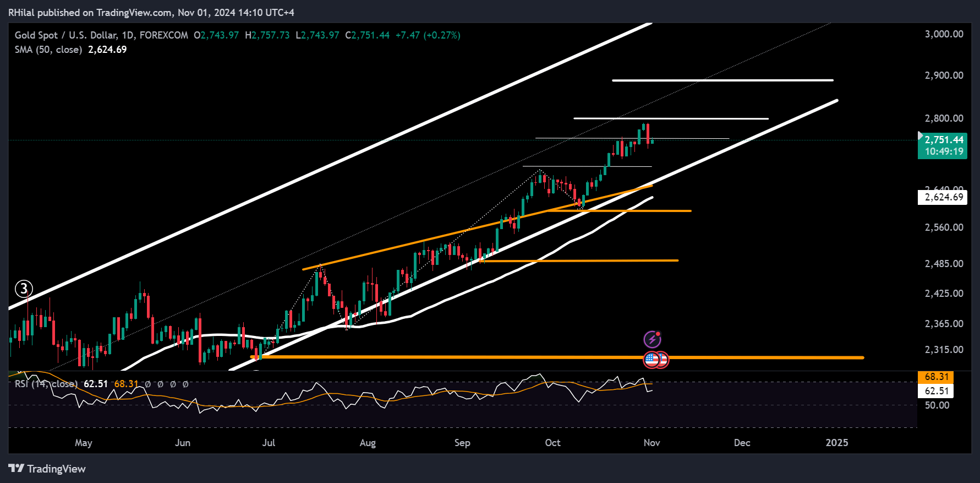This screenshot has width=980, height=483.
Task: Click the RSI legend value 62.51
Action: [x=96, y=384]
